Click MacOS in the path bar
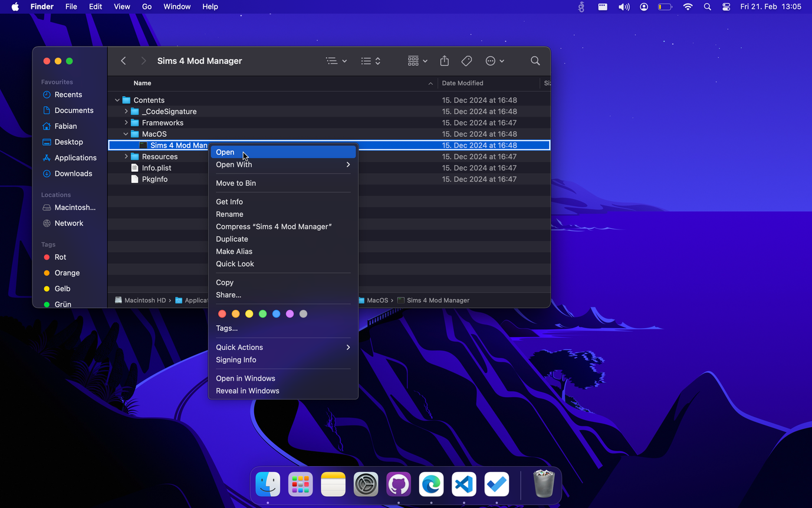Viewport: 812px width, 508px height. tap(373, 300)
